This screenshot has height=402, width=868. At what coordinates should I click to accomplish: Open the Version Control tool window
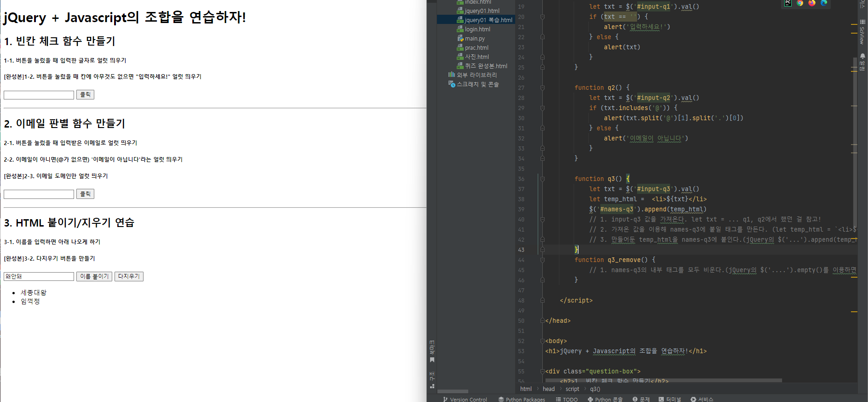[465, 399]
